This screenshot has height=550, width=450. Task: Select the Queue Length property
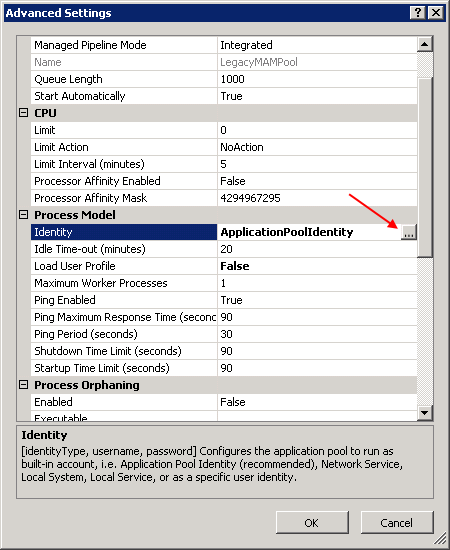124,79
